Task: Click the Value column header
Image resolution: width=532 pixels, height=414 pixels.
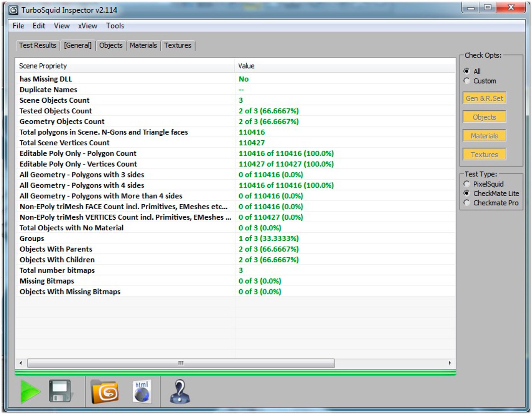Action: tap(345, 66)
